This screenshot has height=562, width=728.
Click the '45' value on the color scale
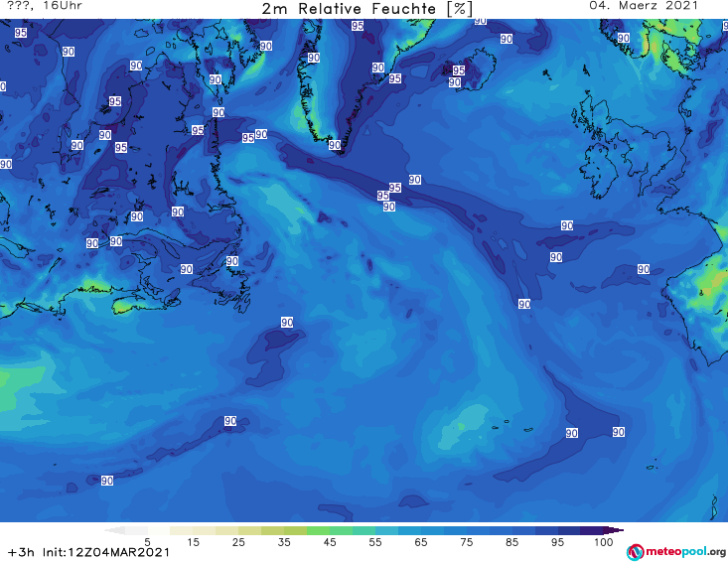(x=329, y=542)
